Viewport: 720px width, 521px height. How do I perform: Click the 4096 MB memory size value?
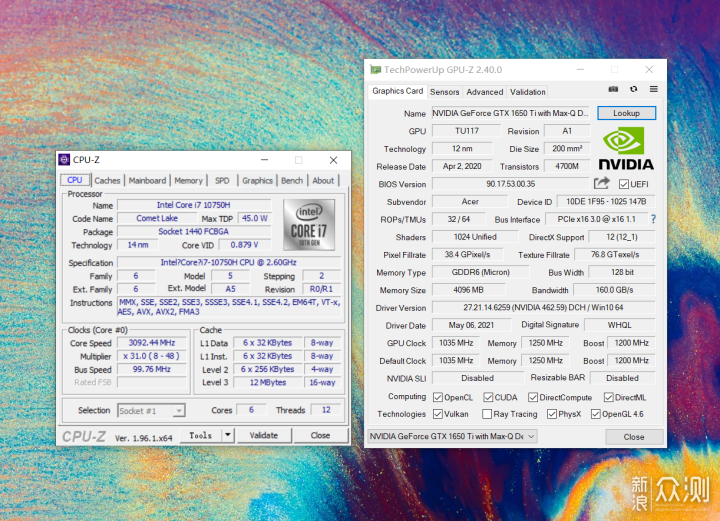468,290
